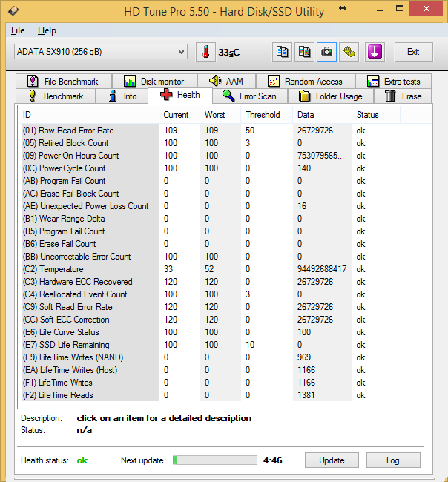
Task: Select the Health tab
Action: tap(180, 95)
